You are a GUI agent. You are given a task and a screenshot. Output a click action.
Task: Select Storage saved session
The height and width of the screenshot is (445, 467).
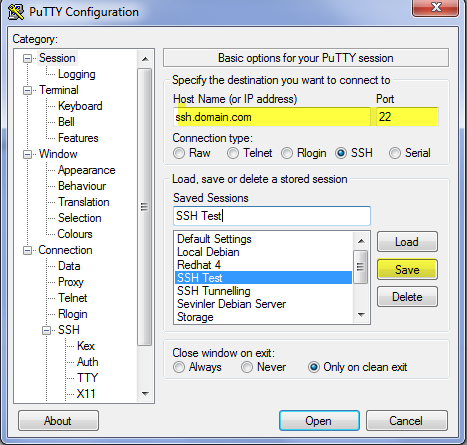click(x=264, y=317)
